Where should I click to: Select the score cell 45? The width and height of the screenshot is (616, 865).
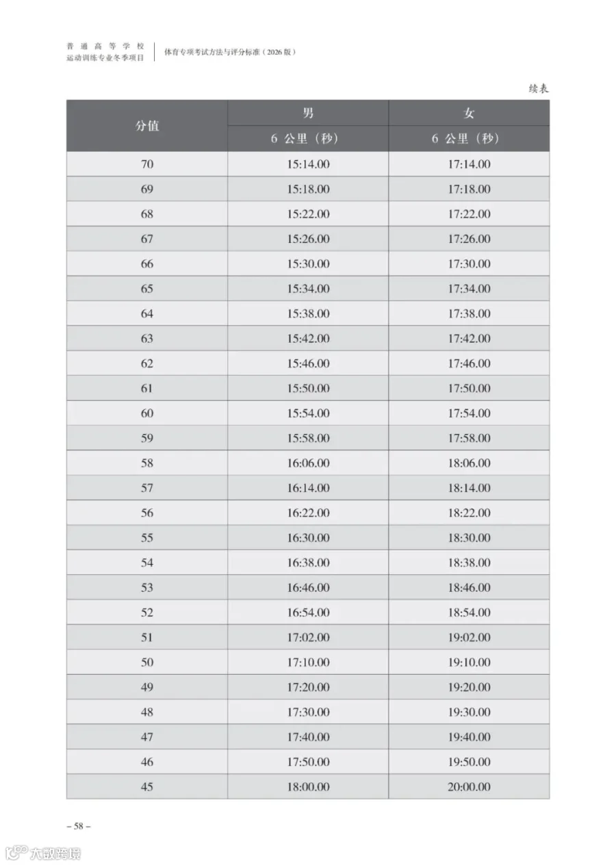[x=147, y=787]
